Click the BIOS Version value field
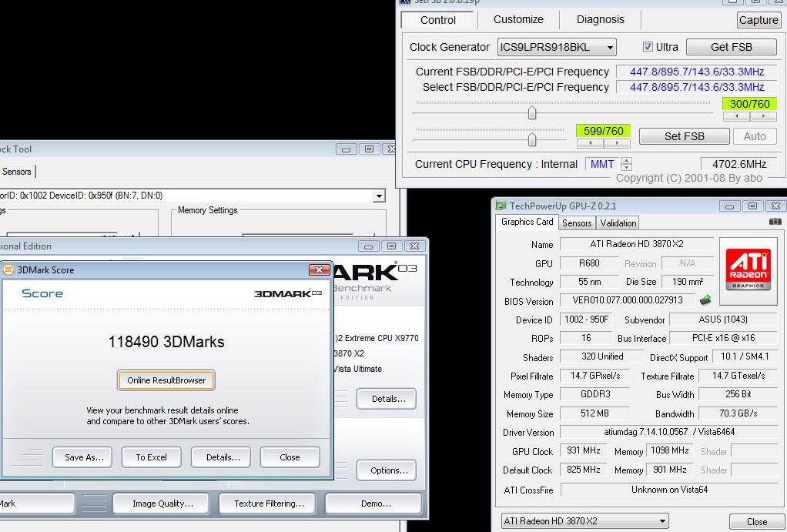The width and height of the screenshot is (787, 532). [628, 300]
